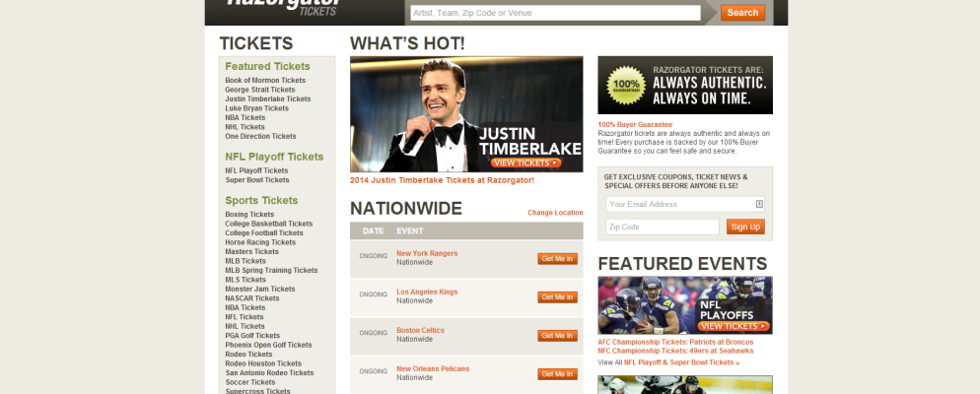Open MLB Tickets link

pos(245,262)
